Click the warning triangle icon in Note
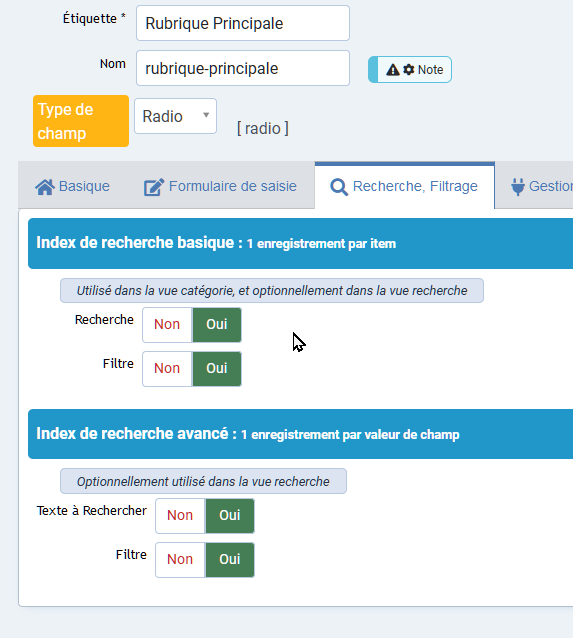The width and height of the screenshot is (573, 638). [x=393, y=70]
